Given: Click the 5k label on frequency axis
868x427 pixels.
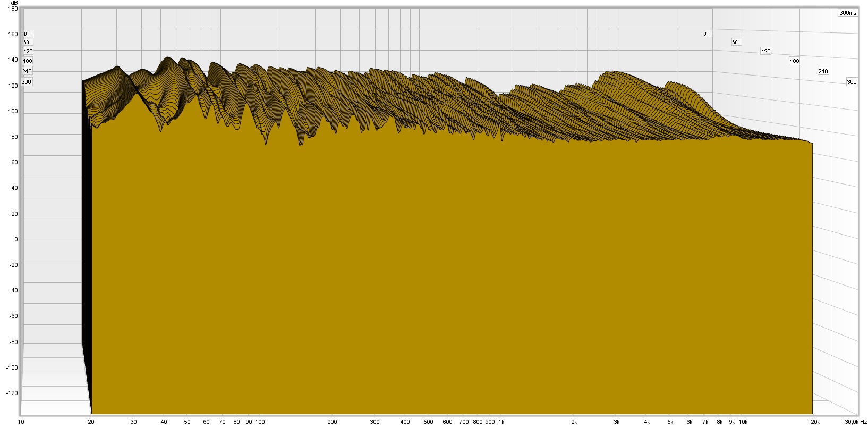Looking at the screenshot, I should tap(670, 422).
